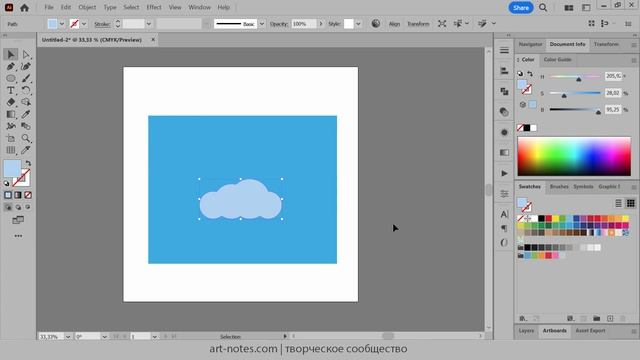Select the Selection tool arrow
Viewport: 640px width, 360px height.
pos(11,54)
